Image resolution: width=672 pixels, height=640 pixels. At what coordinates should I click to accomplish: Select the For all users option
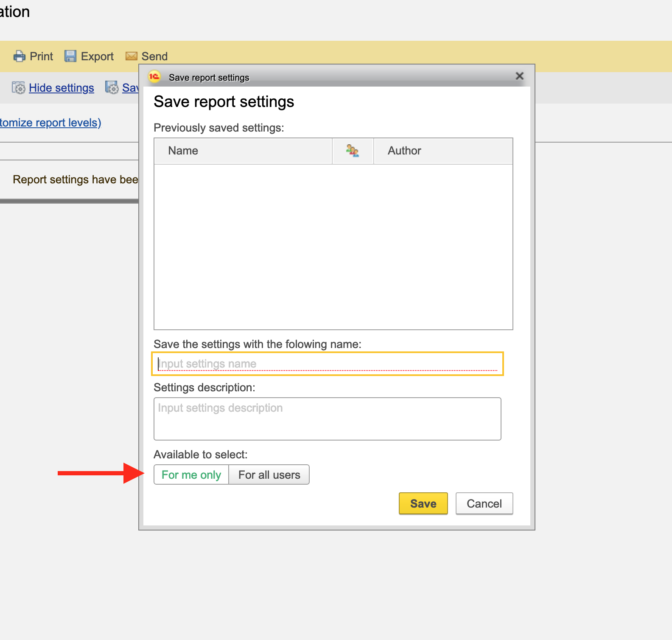click(269, 474)
